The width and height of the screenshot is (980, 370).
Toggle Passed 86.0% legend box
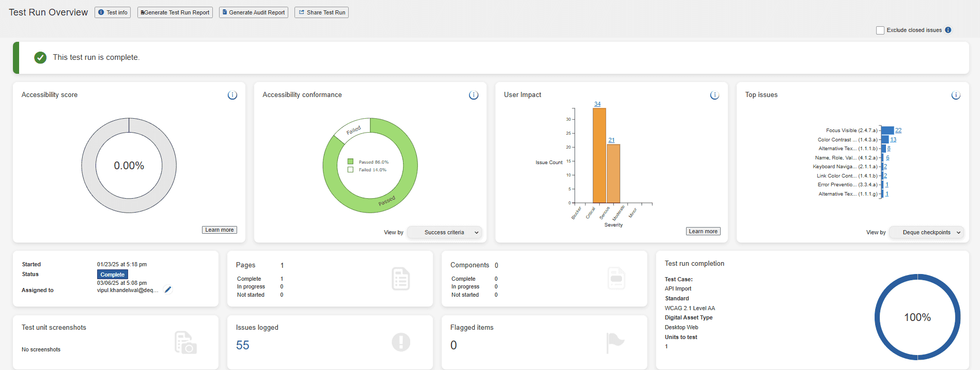coord(351,162)
